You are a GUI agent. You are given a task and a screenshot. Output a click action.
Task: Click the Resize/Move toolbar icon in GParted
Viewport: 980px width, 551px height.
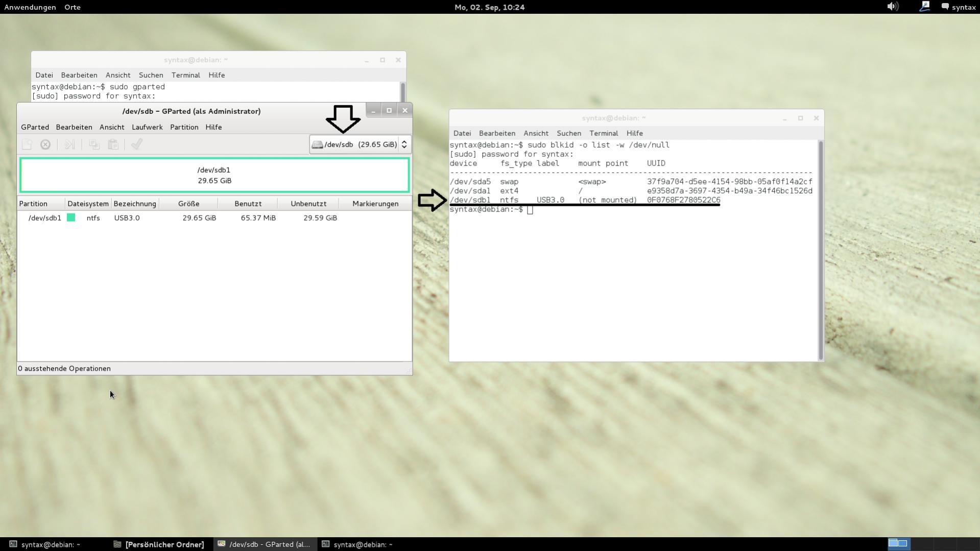pos(69,145)
